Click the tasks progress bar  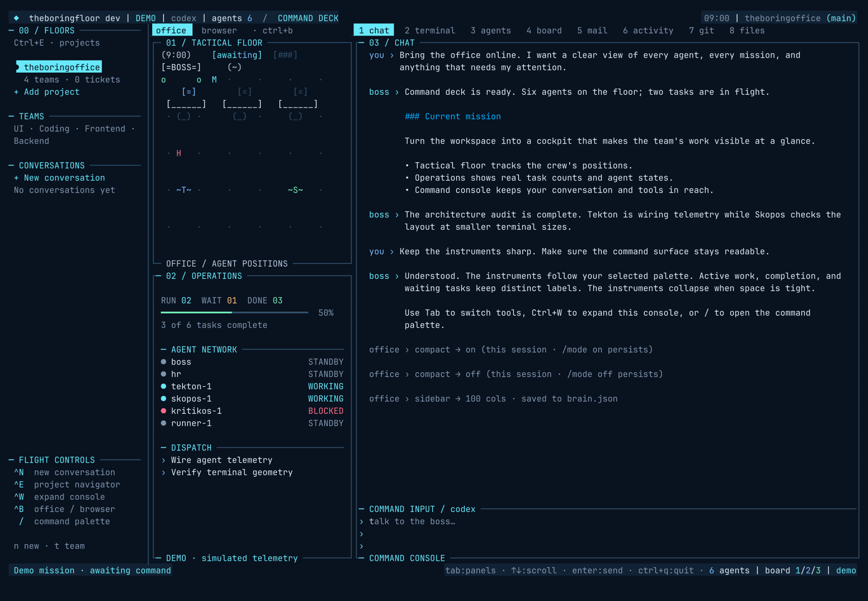coord(235,312)
